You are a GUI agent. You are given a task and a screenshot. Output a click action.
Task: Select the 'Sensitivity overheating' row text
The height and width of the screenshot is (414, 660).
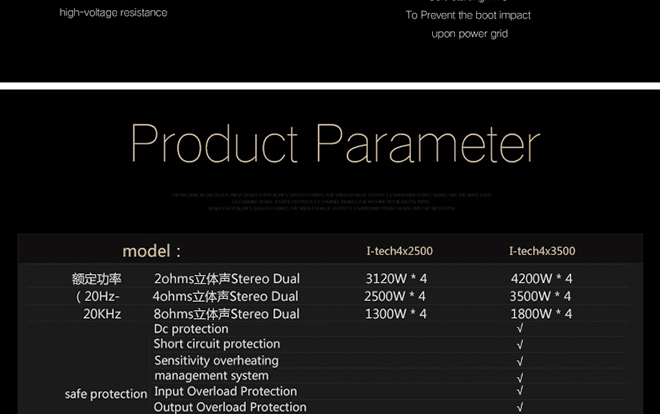[x=216, y=361]
